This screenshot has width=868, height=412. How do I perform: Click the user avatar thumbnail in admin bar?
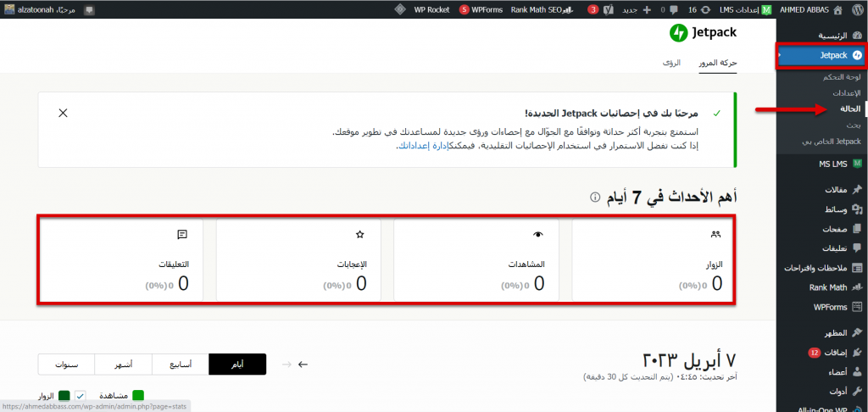point(9,9)
